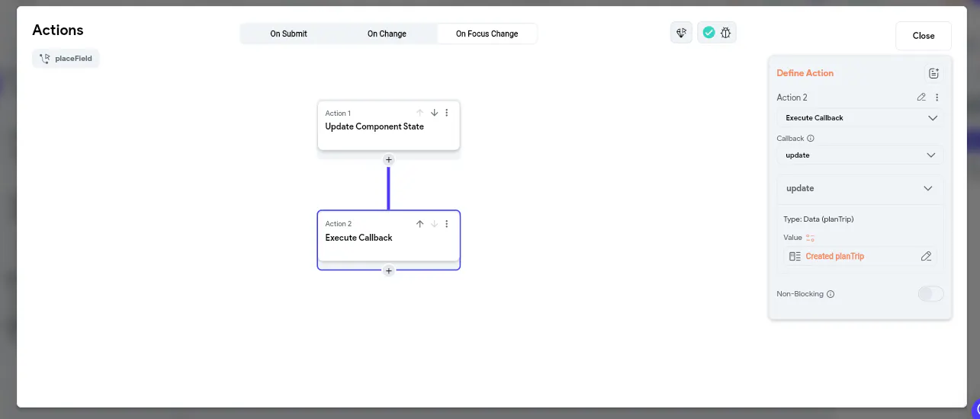Open the Callback update dropdown
This screenshot has width=980, height=419.
tap(860, 155)
